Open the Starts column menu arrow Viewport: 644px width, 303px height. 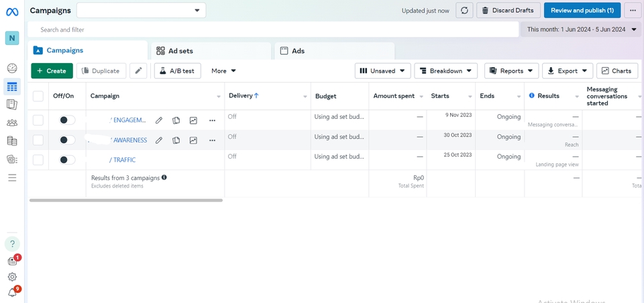pyautogui.click(x=470, y=97)
